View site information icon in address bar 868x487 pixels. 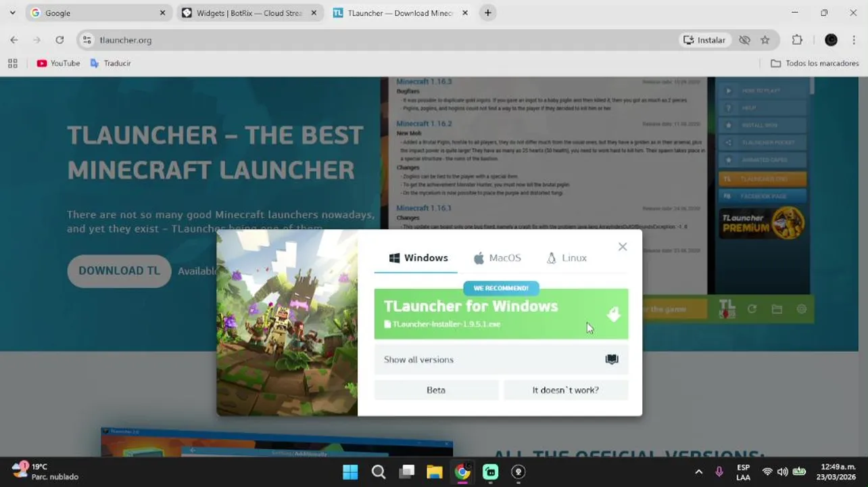[87, 40]
